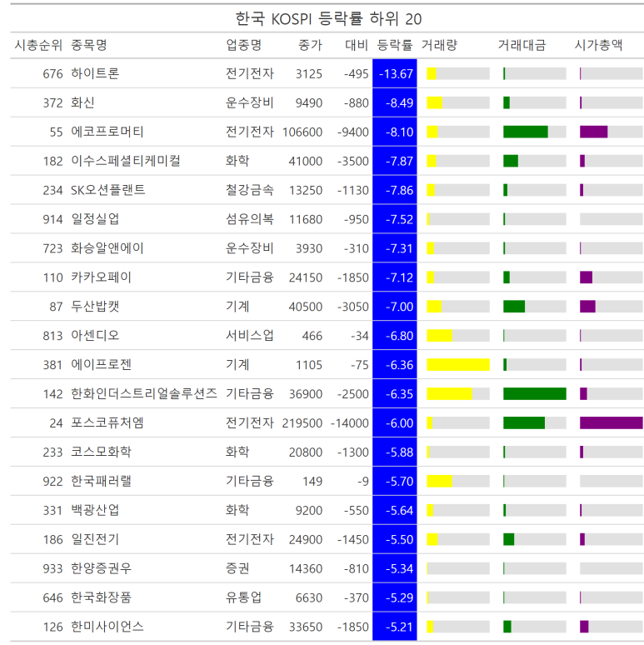This screenshot has width=644, height=645.
Task: Select stock name '아센디오'
Action: pyautogui.click(x=95, y=336)
